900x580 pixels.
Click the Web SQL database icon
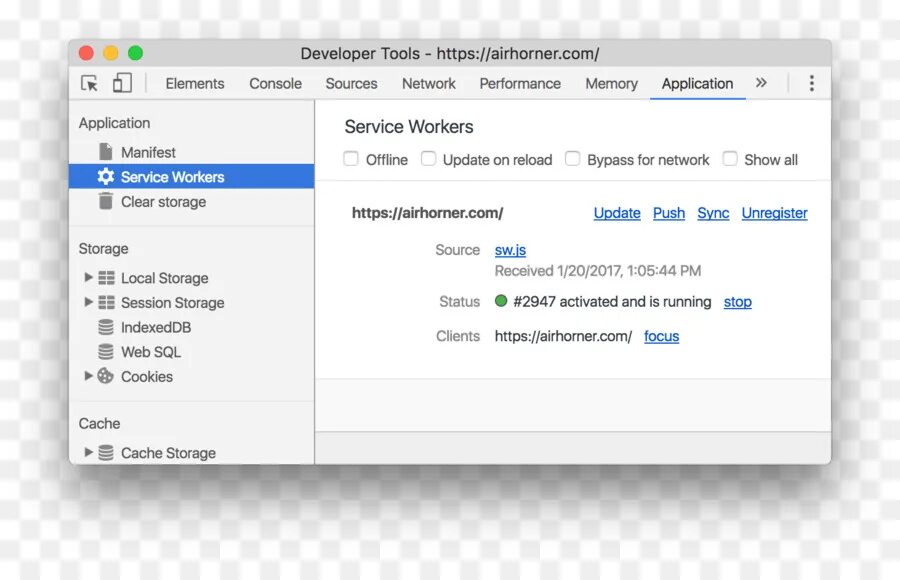[106, 351]
